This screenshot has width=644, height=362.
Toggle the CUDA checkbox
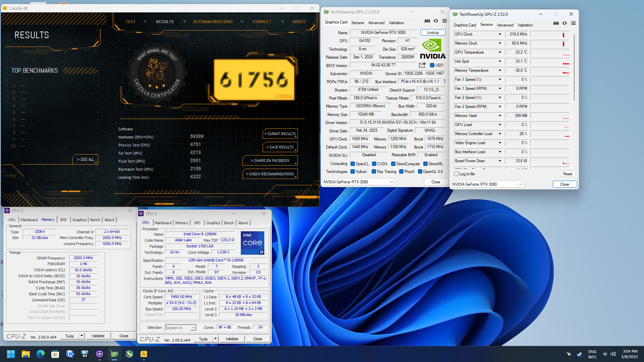click(374, 164)
